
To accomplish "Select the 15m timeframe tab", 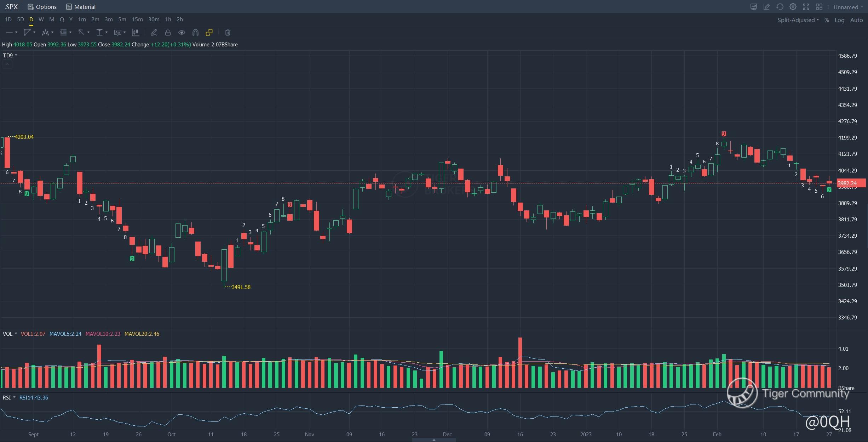I will (137, 19).
